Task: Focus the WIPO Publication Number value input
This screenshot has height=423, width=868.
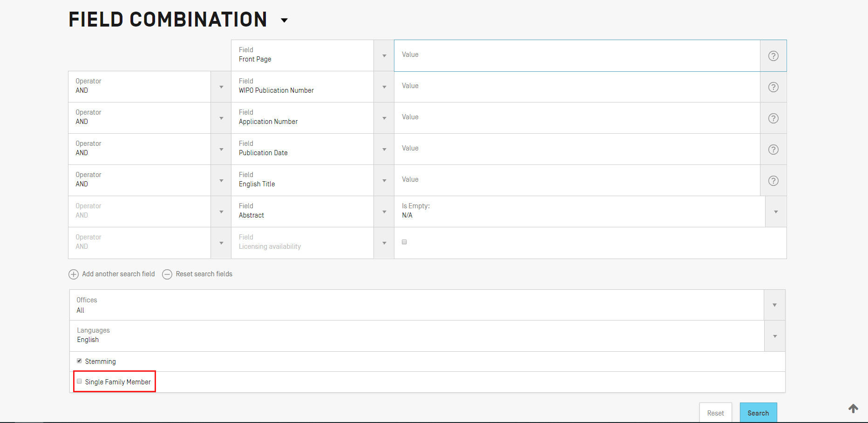Action: coord(577,87)
